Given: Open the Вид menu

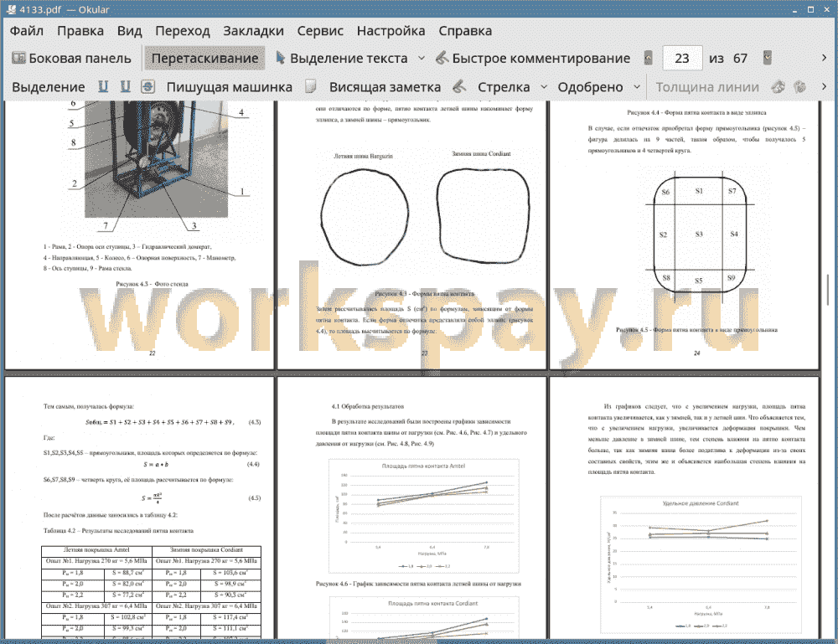Looking at the screenshot, I should coord(129,31).
